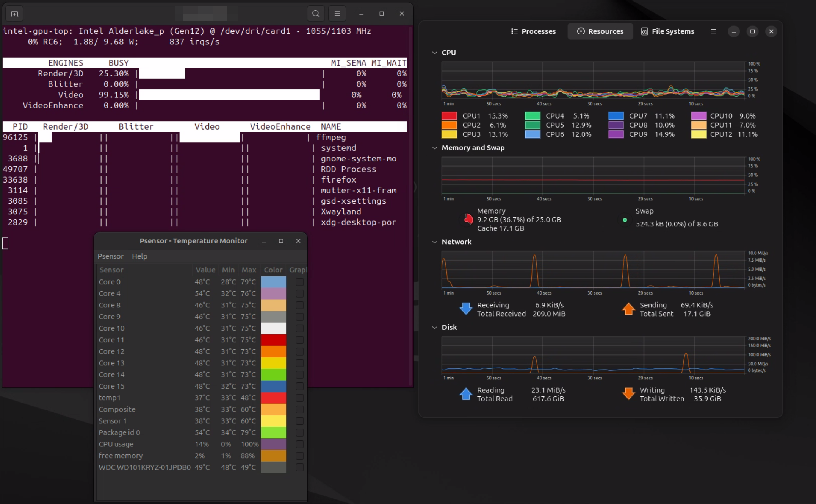Collapse the Memory and Swap section
The image size is (816, 504).
click(434, 148)
